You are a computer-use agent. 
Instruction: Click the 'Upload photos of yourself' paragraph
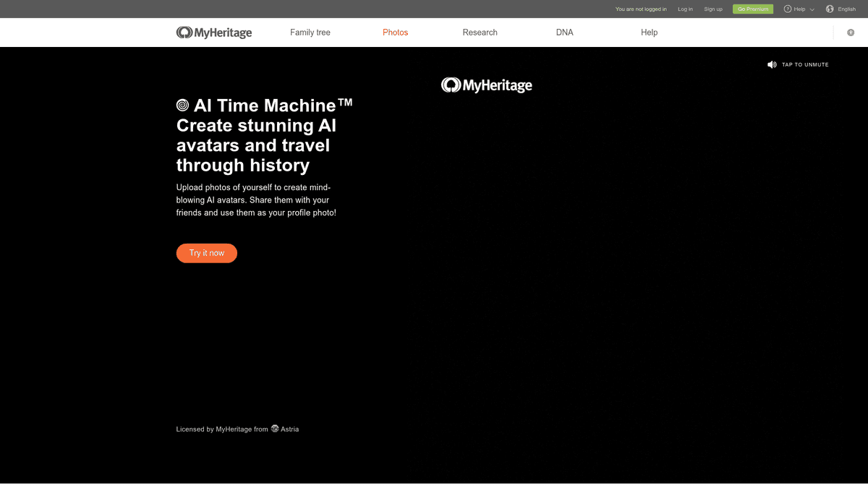256,200
